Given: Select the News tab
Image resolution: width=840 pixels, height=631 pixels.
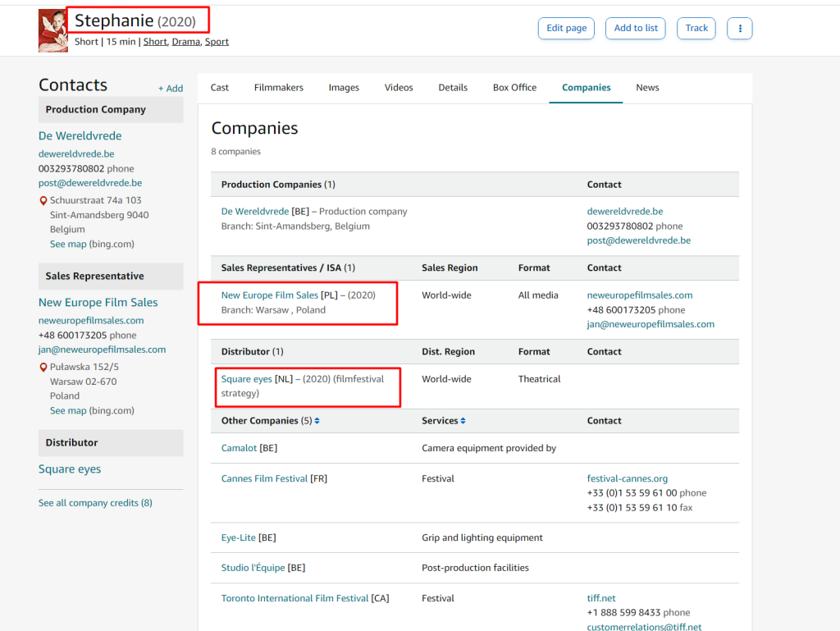Looking at the screenshot, I should pos(647,88).
